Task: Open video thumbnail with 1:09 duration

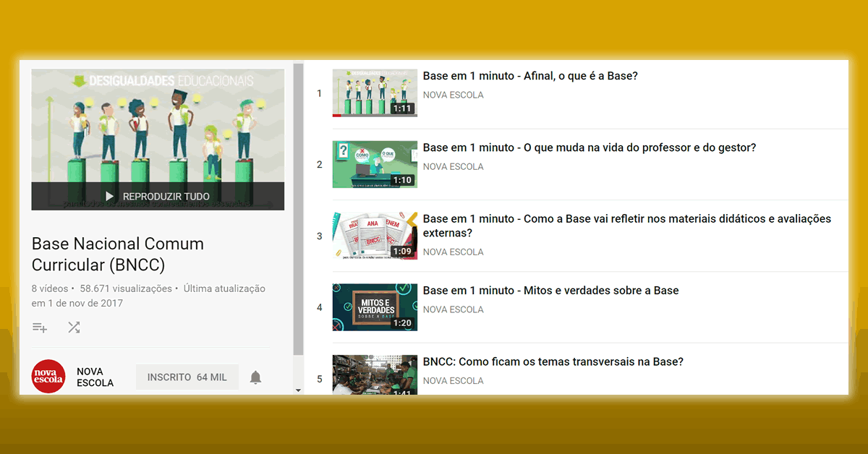Action: [x=375, y=236]
